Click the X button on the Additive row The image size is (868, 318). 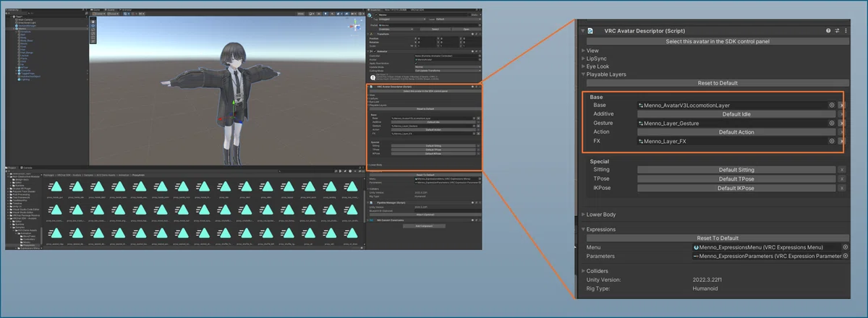point(841,114)
